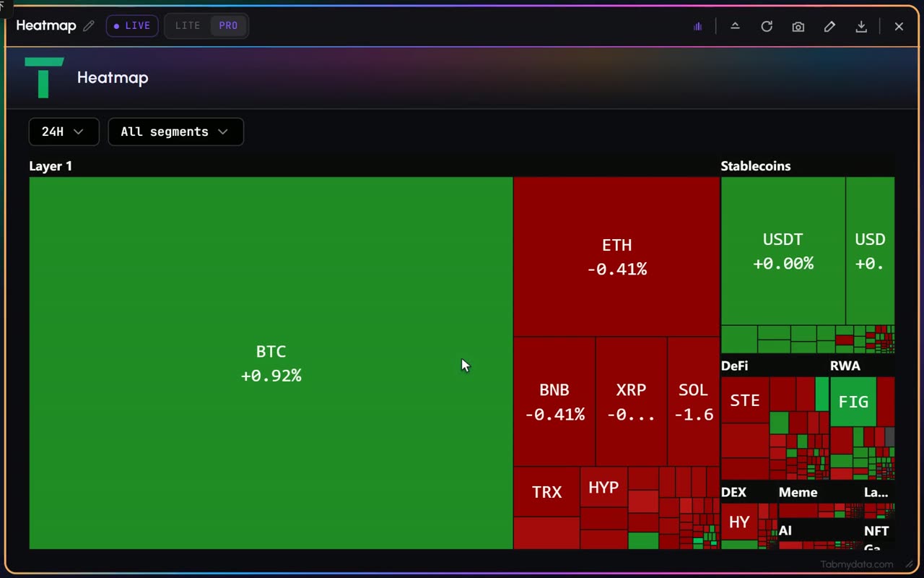Rename heatmap via the pencil beside title
The height and width of the screenshot is (578, 924).
pos(89,25)
